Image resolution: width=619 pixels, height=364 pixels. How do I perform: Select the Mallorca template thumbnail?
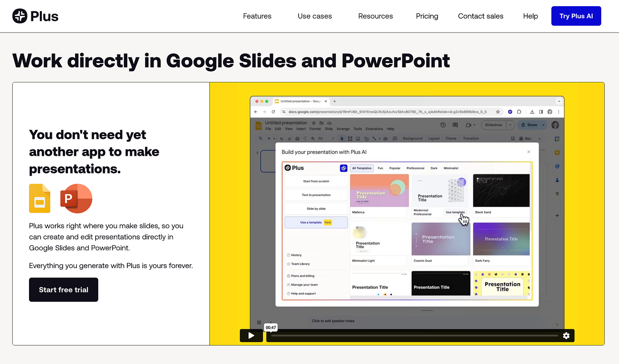click(379, 191)
